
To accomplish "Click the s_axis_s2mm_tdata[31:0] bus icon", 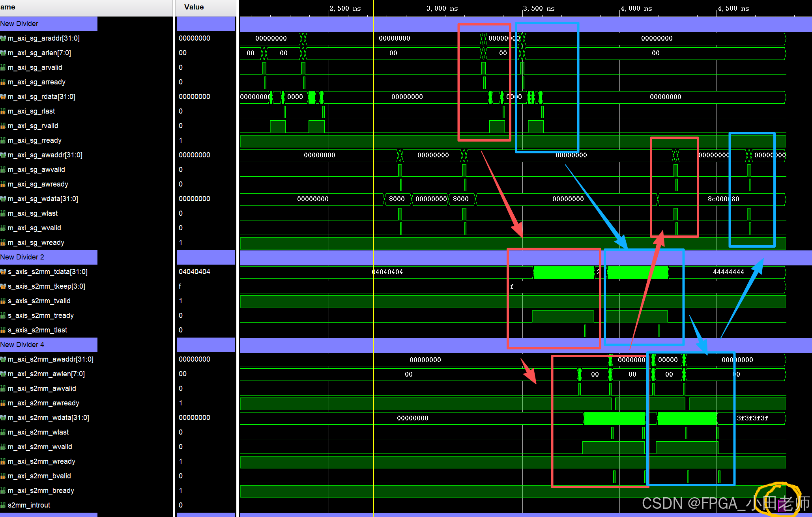I will click(x=3, y=272).
